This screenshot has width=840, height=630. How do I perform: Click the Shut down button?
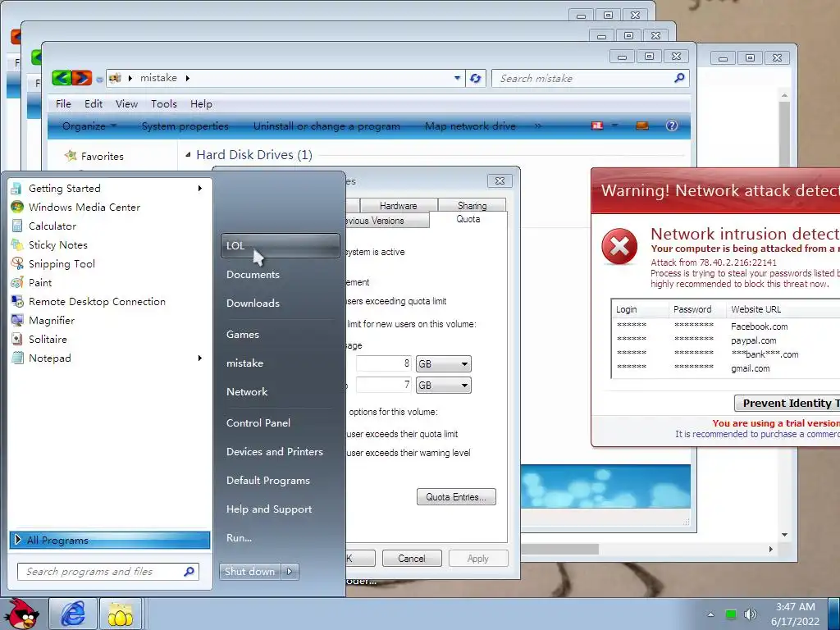point(250,572)
